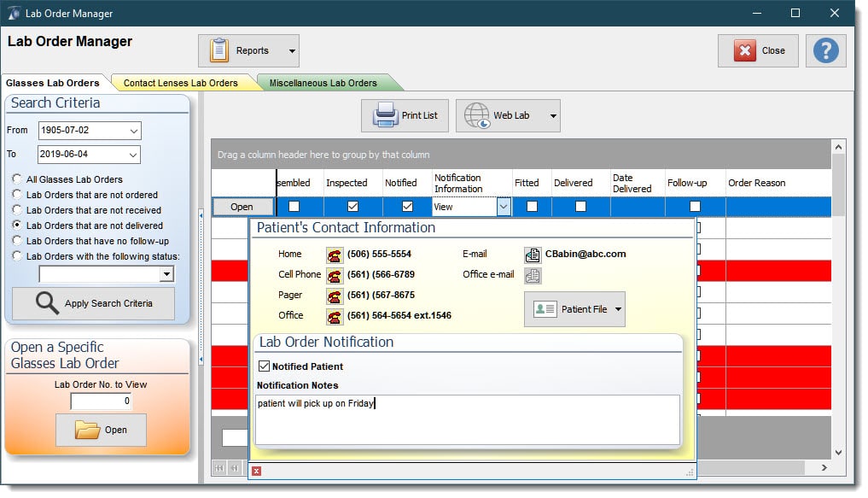Click the Lab Order Manager title bar icon

(x=14, y=13)
